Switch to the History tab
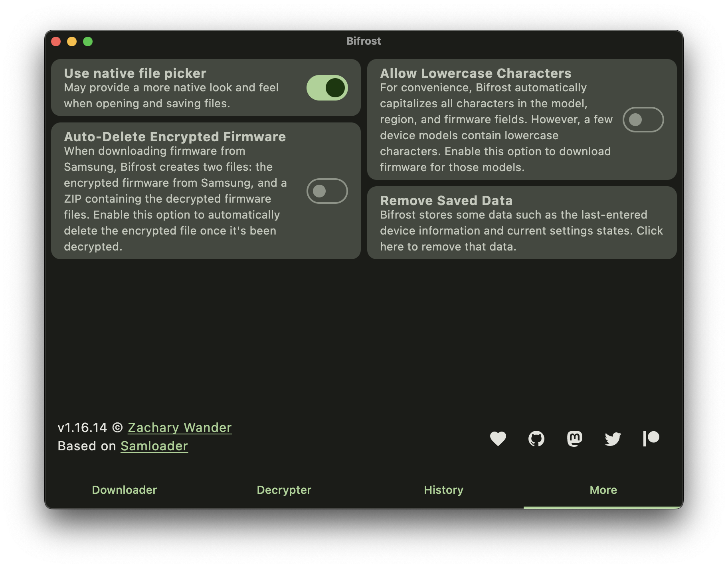The image size is (728, 568). (444, 490)
